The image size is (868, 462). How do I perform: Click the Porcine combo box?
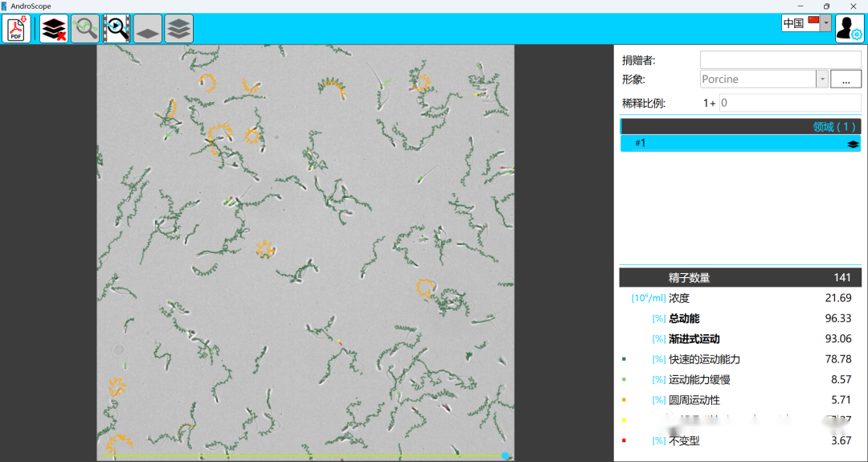(x=764, y=79)
